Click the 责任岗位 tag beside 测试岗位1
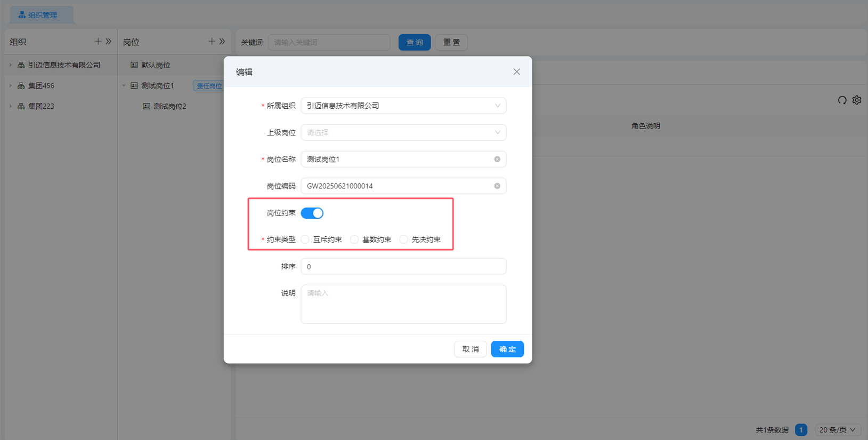The image size is (868, 440). click(x=209, y=86)
